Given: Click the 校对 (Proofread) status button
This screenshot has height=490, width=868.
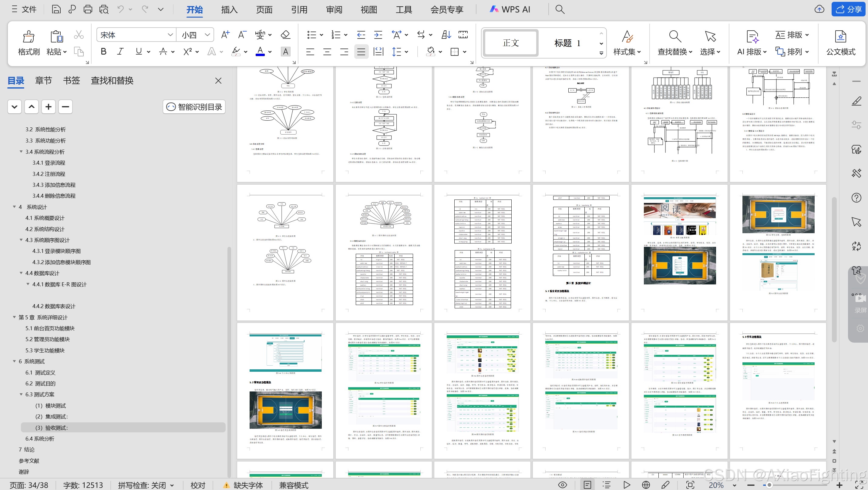Looking at the screenshot, I should point(198,485).
